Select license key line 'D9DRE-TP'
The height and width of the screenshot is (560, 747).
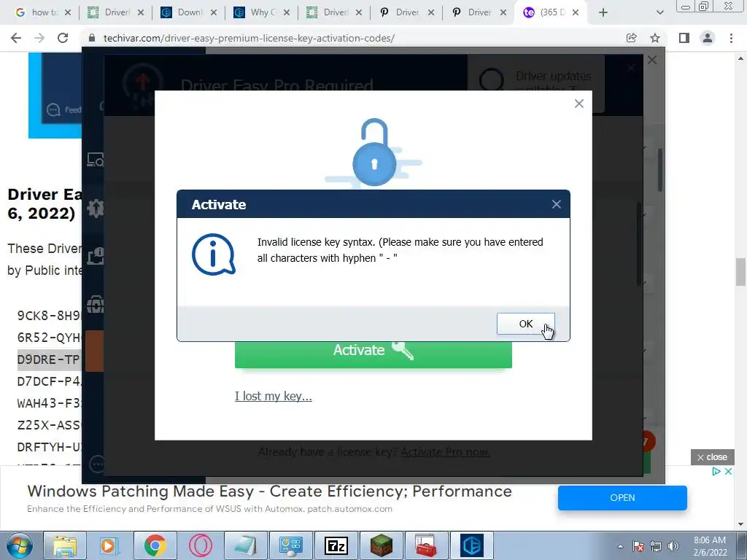coord(49,359)
